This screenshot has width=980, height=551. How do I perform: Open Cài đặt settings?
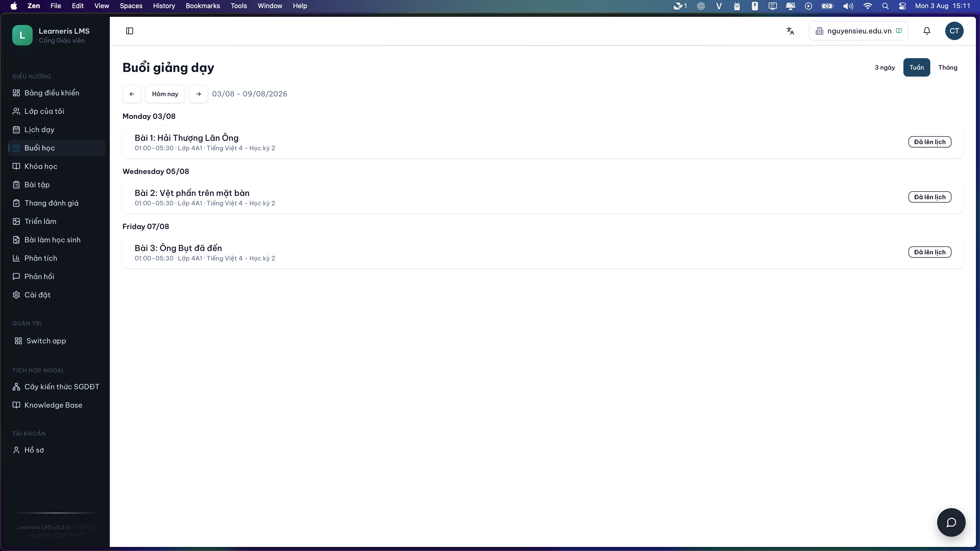click(x=57, y=295)
